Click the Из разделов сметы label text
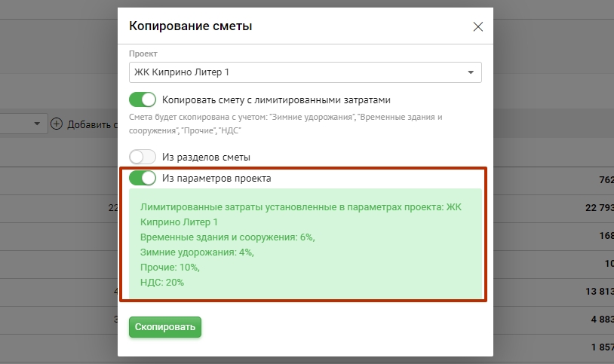Screen dimensions: 614x364 point(206,157)
